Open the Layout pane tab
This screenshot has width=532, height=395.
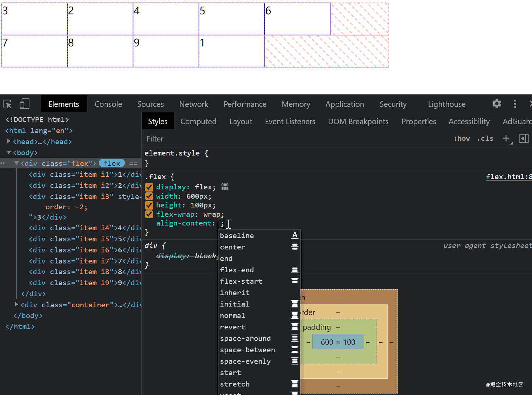tap(241, 121)
